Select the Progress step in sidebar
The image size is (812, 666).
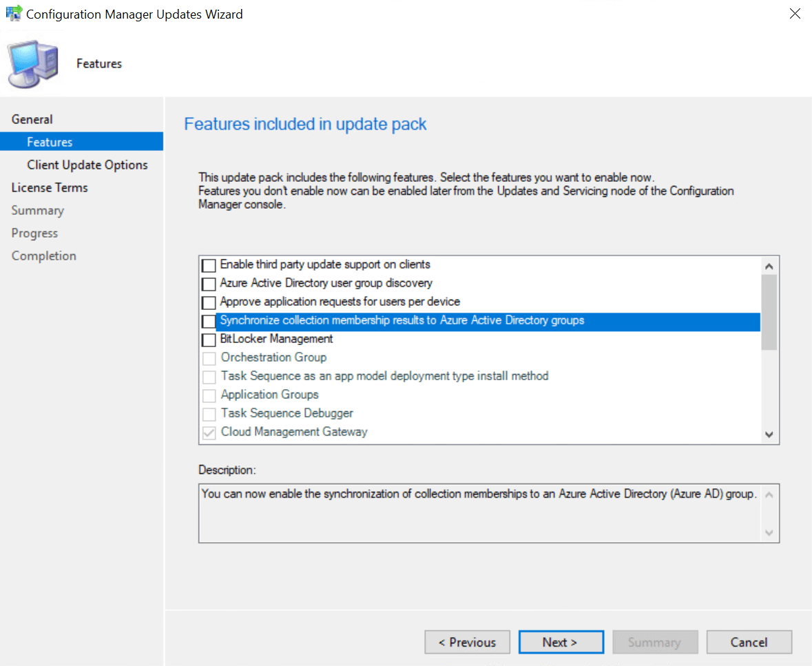pyautogui.click(x=34, y=233)
